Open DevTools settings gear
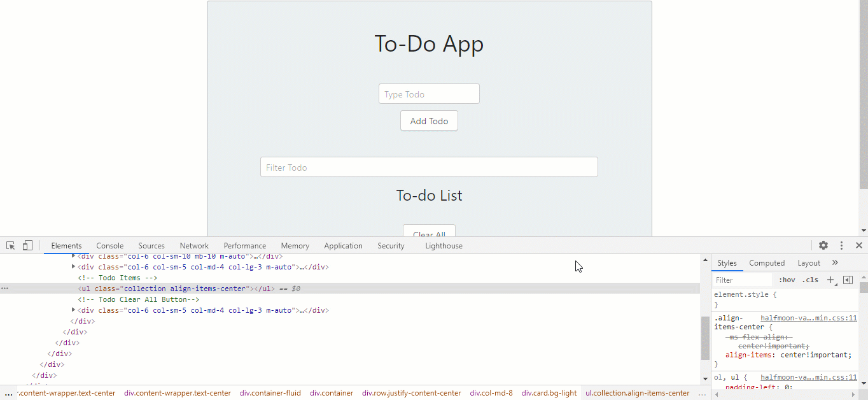 (x=823, y=246)
